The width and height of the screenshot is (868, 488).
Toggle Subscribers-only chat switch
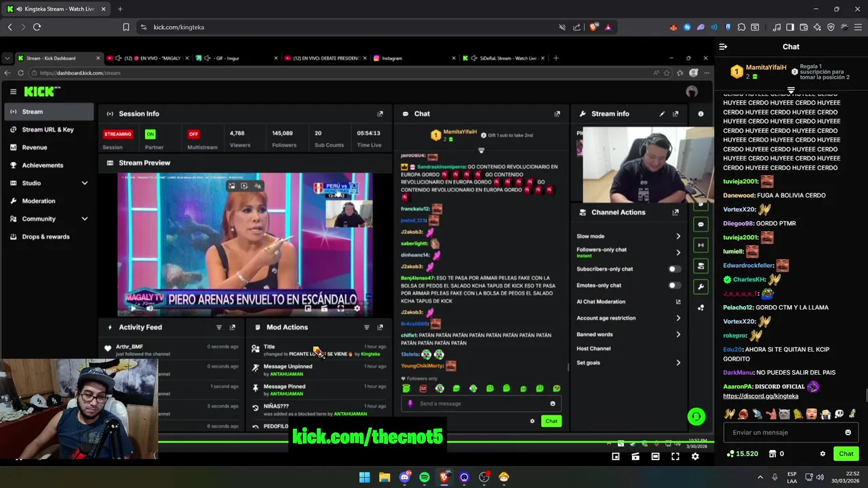coord(673,269)
